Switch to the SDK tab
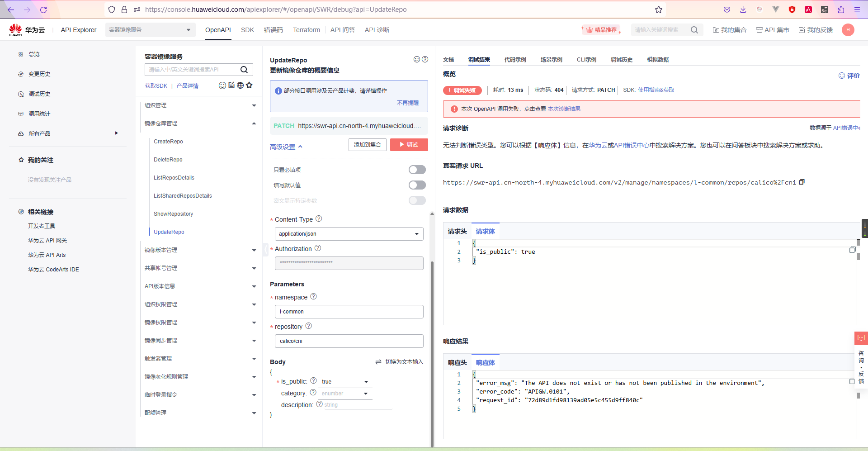Screen dimensions: 868x451 pos(247,30)
